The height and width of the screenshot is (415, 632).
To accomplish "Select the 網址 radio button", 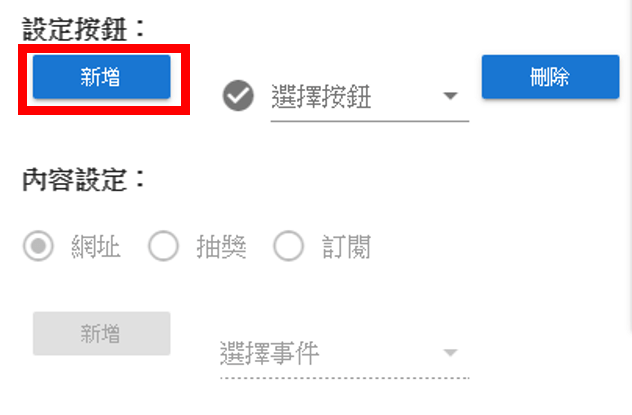I will [38, 246].
